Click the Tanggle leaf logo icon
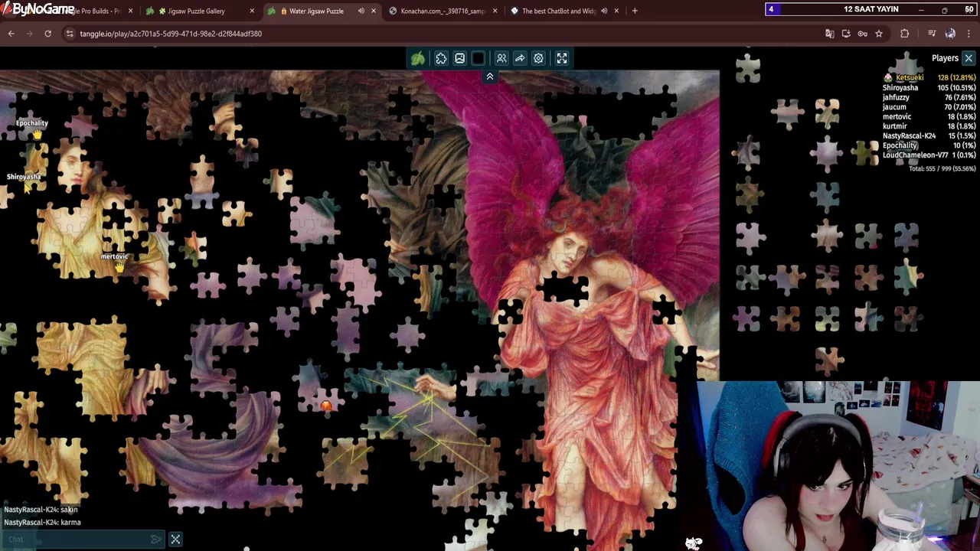Viewport: 980px width, 551px height. pyautogui.click(x=418, y=58)
